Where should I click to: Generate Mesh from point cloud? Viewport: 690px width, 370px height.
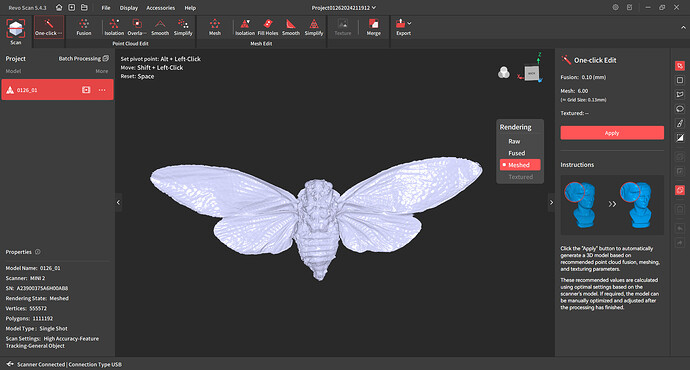coord(215,27)
